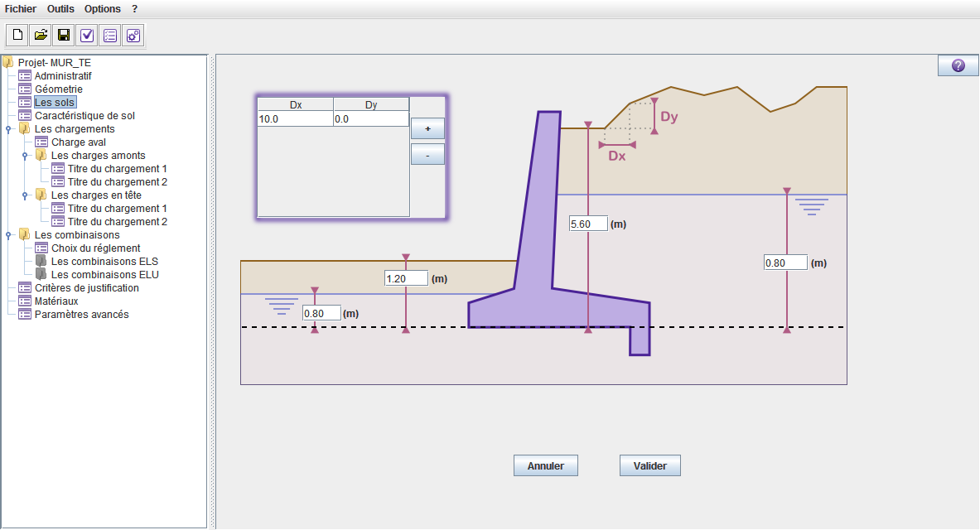Collapse the Les charges amonts node

[25, 156]
